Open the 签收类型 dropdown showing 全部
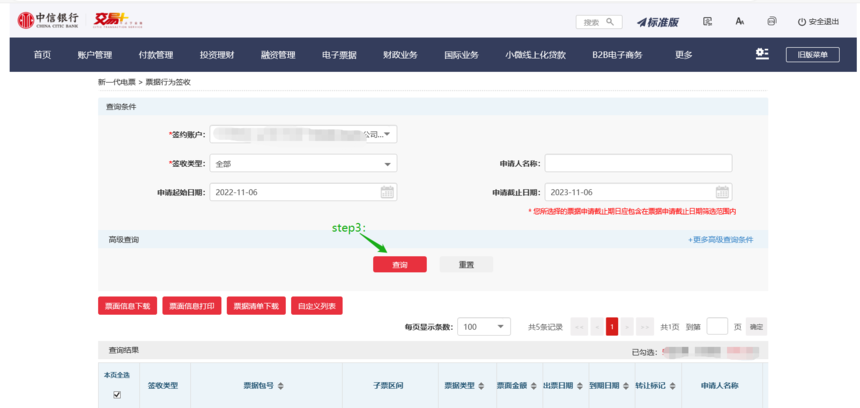The height and width of the screenshot is (408, 860). 388,164
